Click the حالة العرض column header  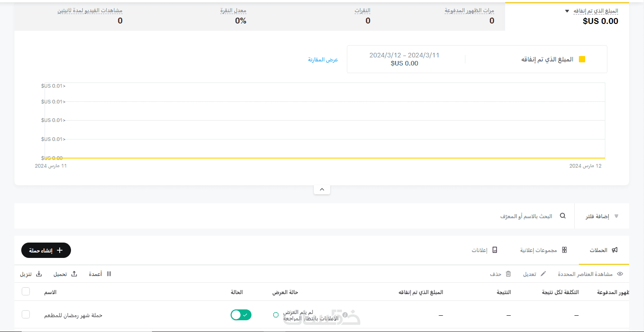pos(285,292)
